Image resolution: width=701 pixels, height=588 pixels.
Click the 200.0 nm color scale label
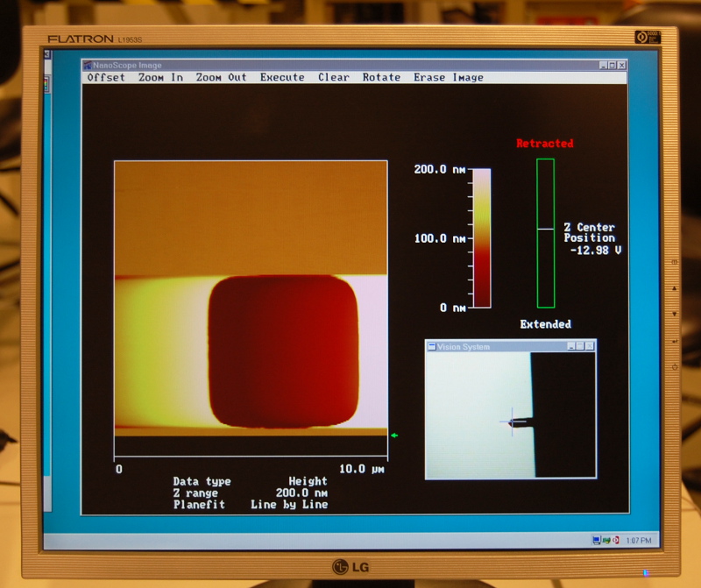[440, 169]
